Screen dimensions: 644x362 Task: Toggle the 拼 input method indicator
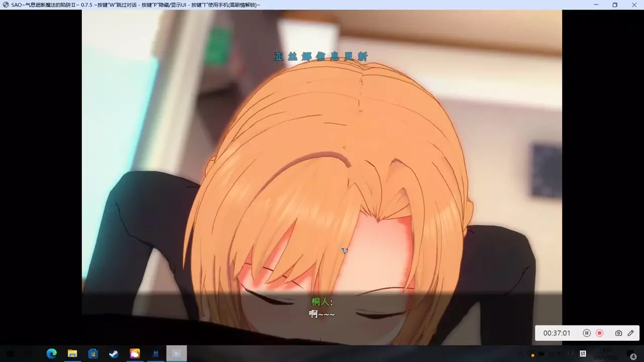pos(583,353)
